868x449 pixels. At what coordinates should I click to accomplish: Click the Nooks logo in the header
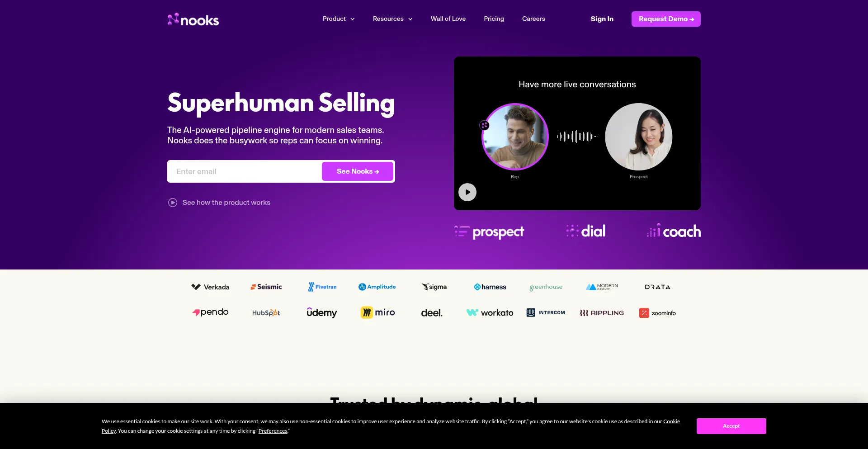coord(193,19)
